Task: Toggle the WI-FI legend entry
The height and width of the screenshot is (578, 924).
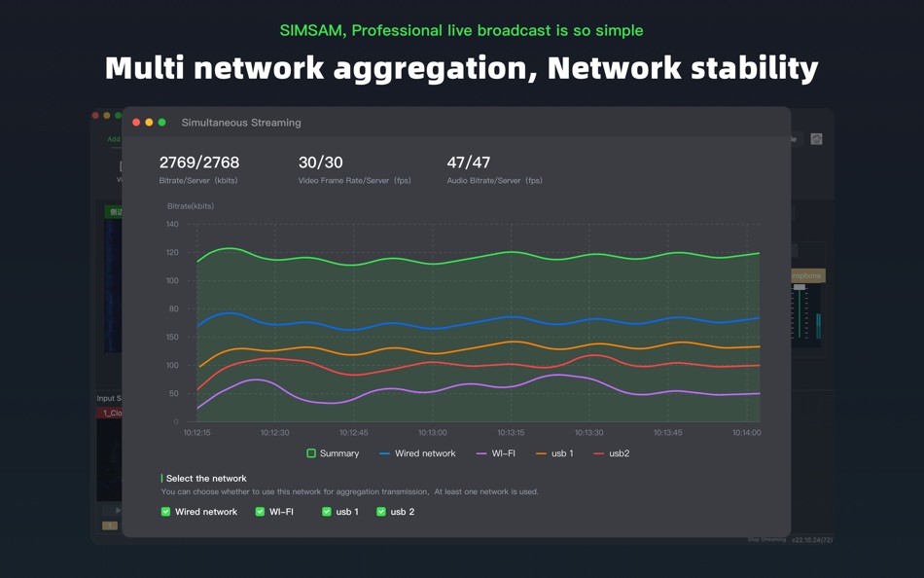Action: point(496,453)
